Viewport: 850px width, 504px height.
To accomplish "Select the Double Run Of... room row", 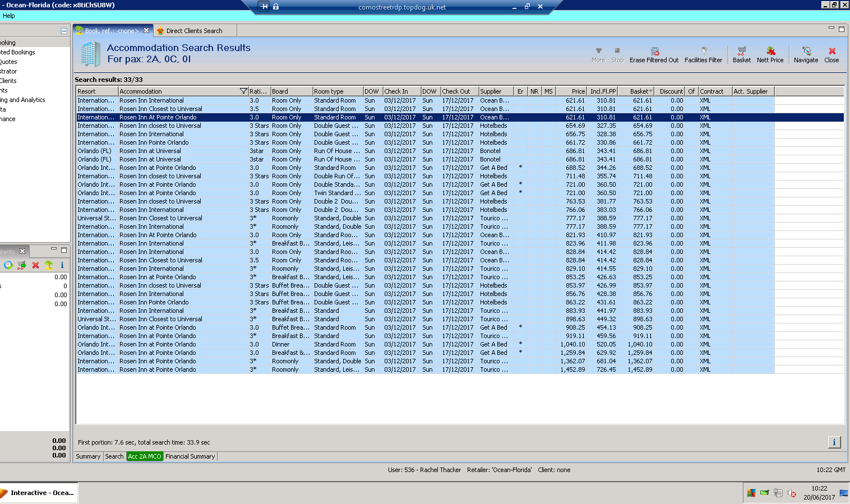I will [460, 176].
